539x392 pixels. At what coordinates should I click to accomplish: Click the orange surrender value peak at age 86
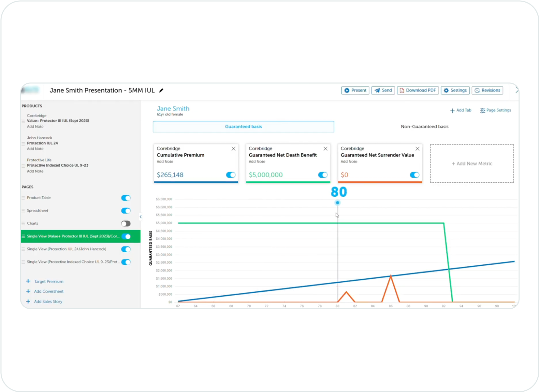[390, 276]
